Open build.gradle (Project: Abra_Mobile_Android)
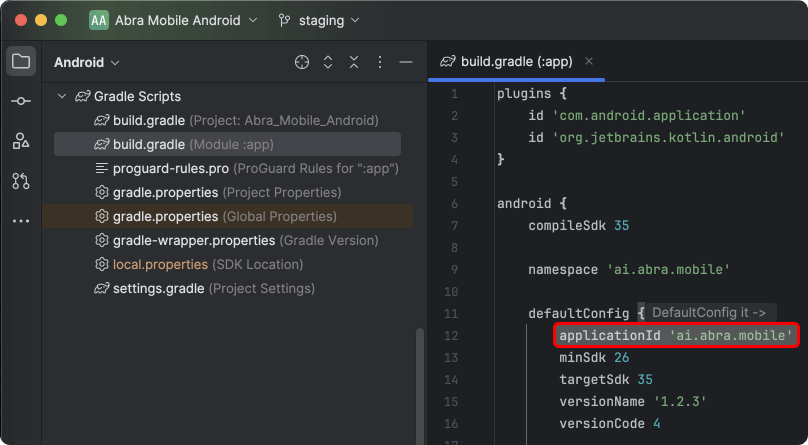The height and width of the screenshot is (445, 808). (237, 121)
